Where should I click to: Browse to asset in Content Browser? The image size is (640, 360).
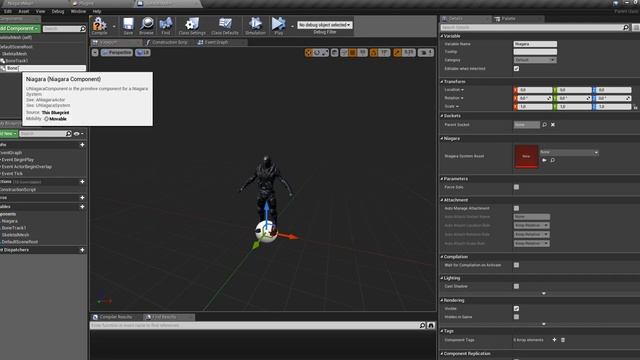point(147,25)
